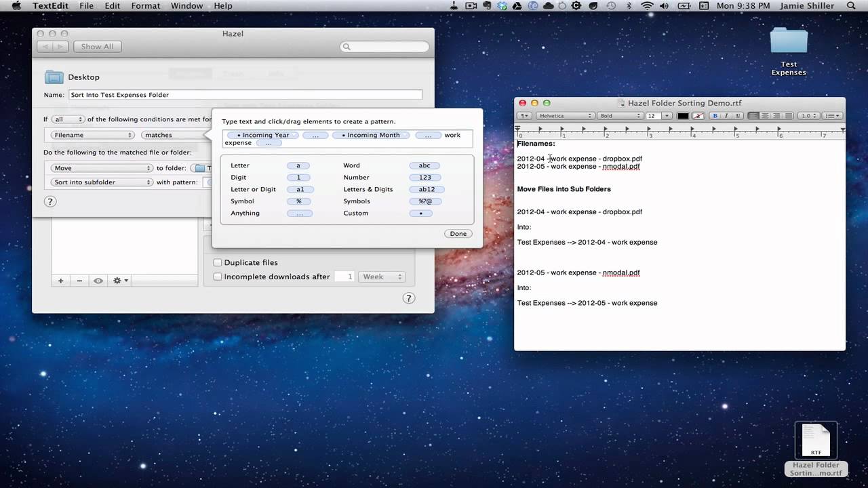868x488 pixels.
Task: Open the 'Sort into subfolder' action dropdown
Action: pos(102,182)
